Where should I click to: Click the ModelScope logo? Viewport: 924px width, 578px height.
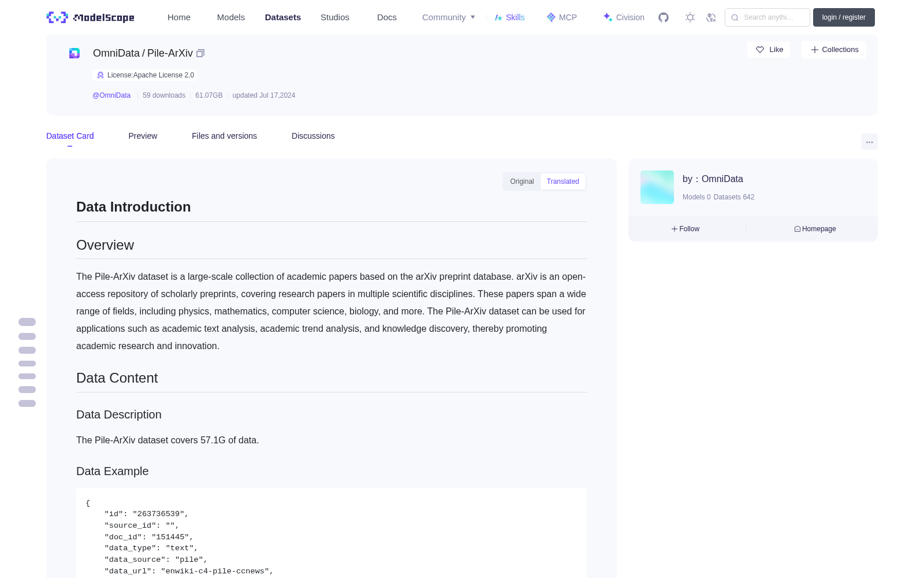coord(91,17)
